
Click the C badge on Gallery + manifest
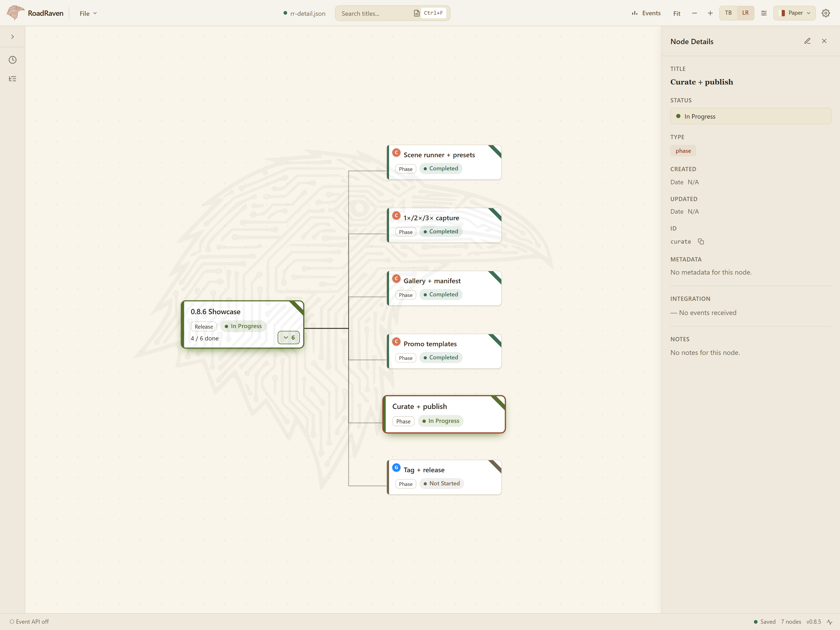396,278
